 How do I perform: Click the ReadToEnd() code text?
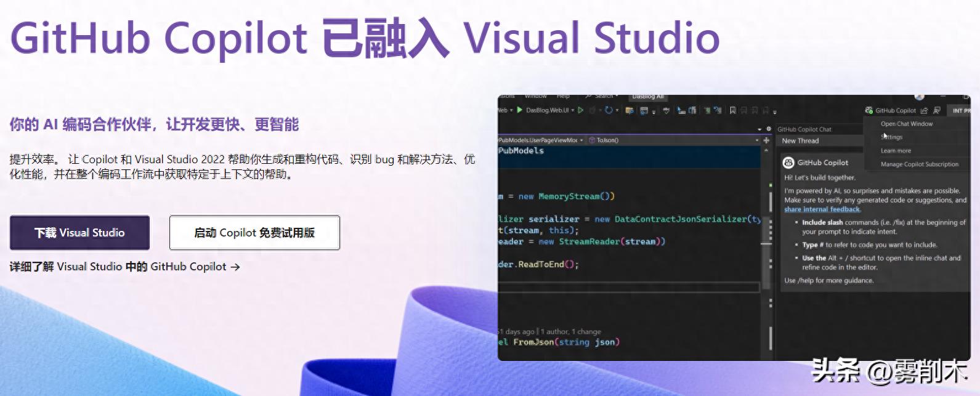548,264
